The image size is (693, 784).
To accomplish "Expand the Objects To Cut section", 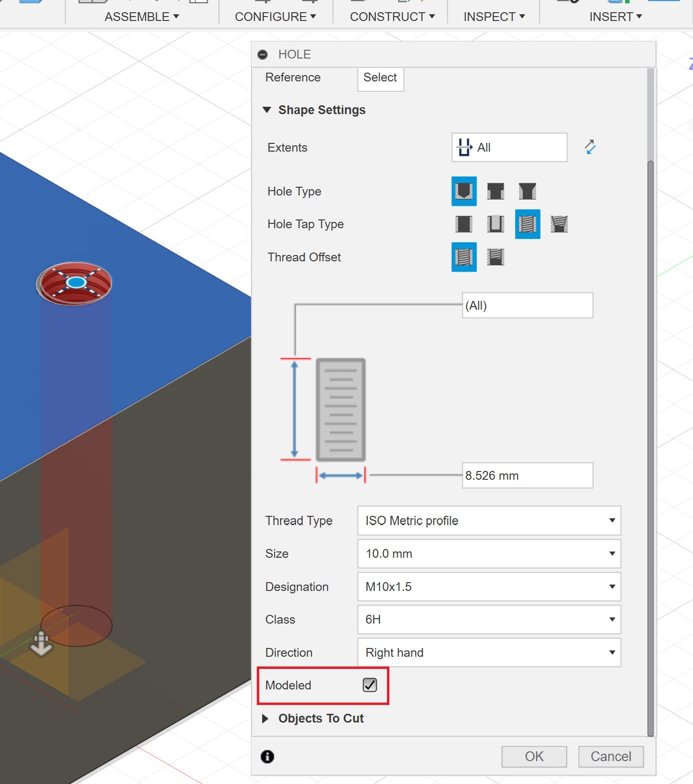I will pyautogui.click(x=266, y=719).
